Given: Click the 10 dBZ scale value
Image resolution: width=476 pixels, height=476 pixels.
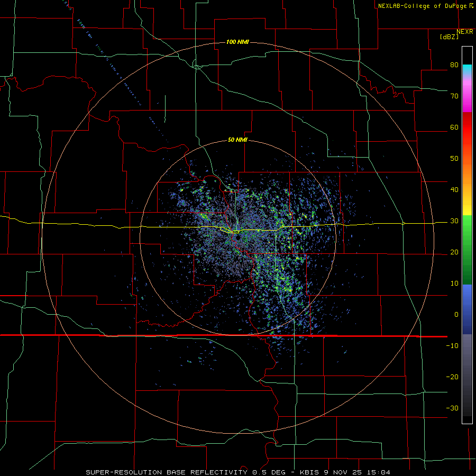Looking at the screenshot, I should pos(454,283).
